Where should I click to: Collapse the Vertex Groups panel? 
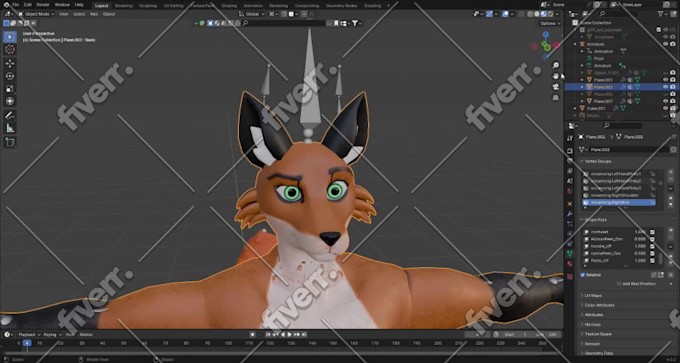597,161
